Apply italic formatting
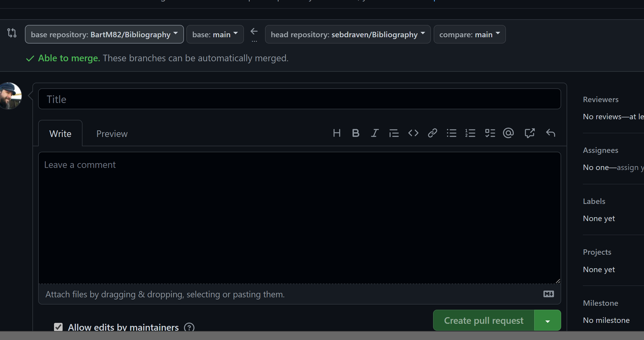This screenshot has height=340, width=644. (375, 133)
